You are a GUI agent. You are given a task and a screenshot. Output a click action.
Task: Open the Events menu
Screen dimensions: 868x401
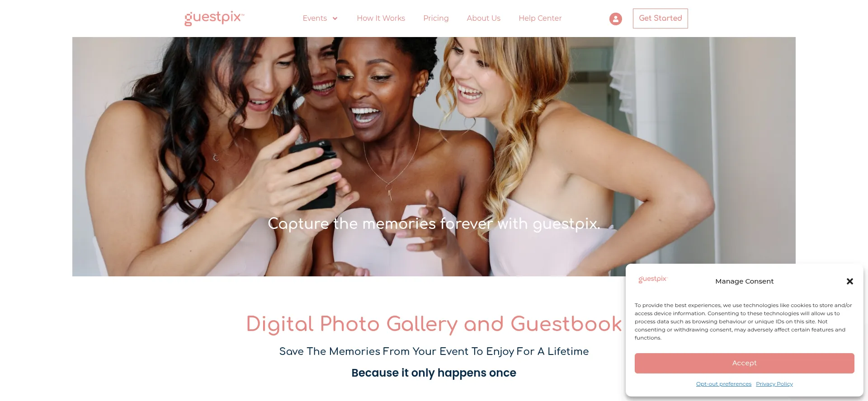[x=315, y=18]
